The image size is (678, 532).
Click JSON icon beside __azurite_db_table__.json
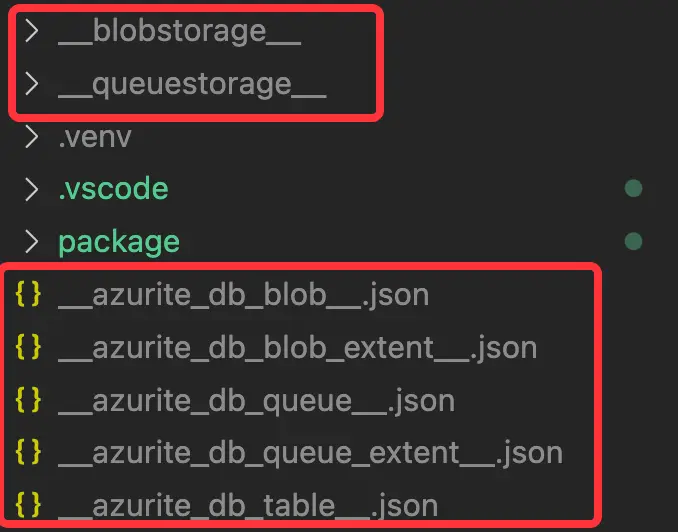pos(29,505)
